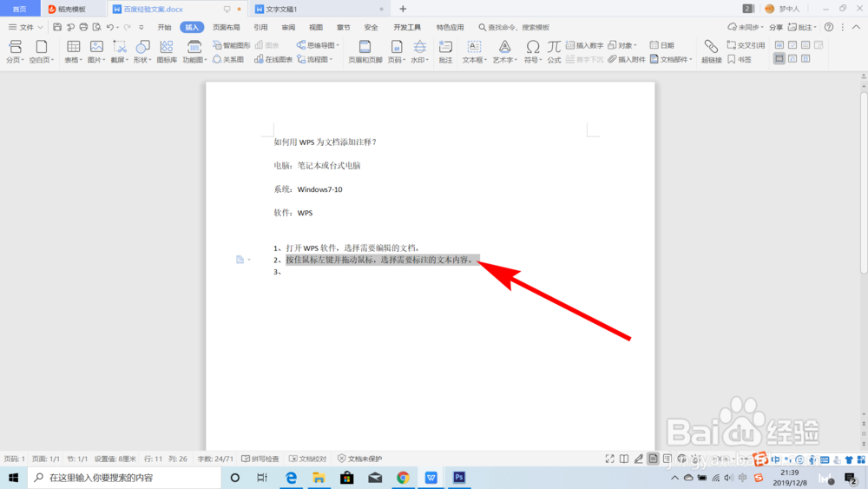
Task: Insert a page break (分页)
Action: 15,51
